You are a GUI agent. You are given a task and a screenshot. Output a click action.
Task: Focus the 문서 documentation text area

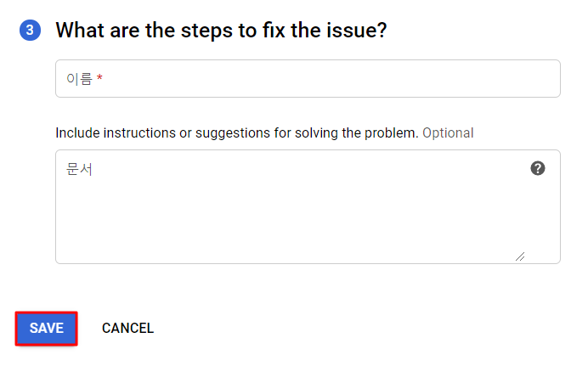(x=289, y=207)
